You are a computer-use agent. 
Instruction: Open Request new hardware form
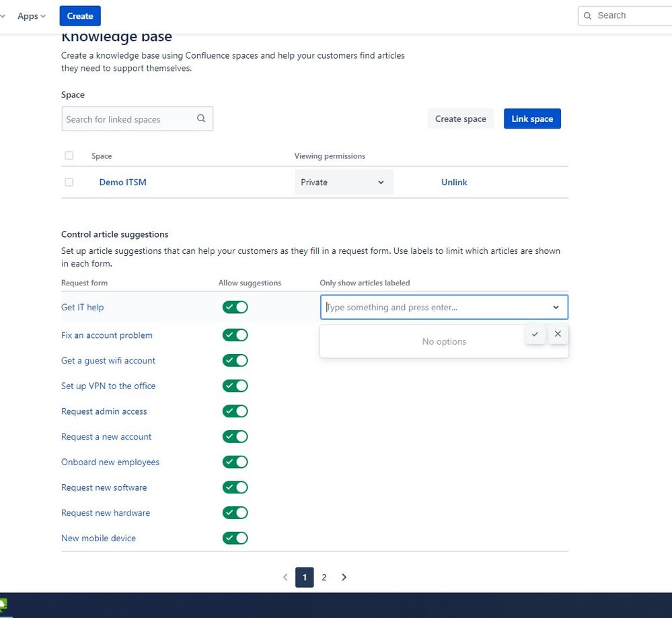(106, 512)
